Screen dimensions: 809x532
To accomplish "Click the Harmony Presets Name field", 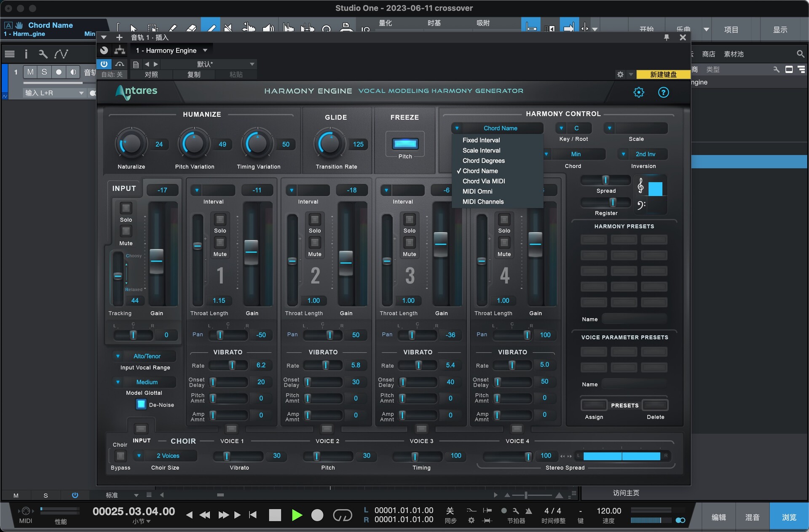I will [x=635, y=319].
